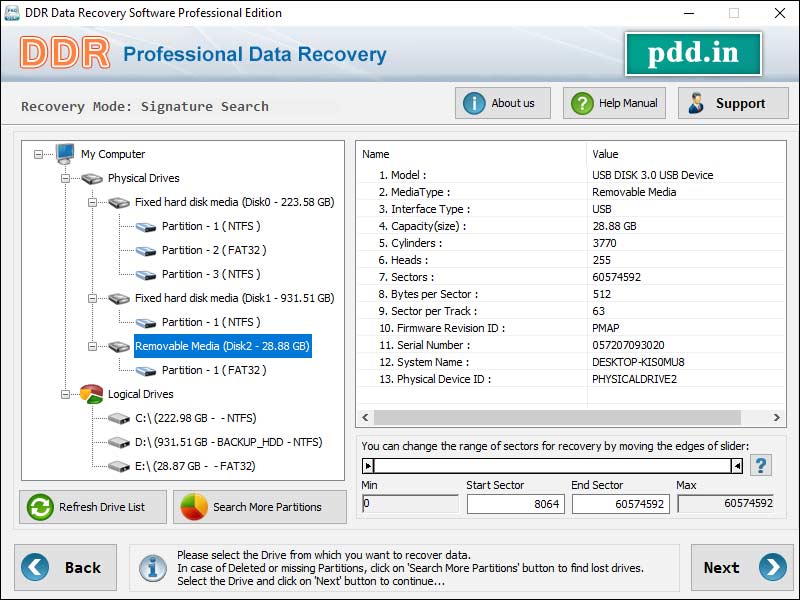Image resolution: width=800 pixels, height=600 pixels.
Task: Click the C:\ drive icon
Action: coord(119,418)
